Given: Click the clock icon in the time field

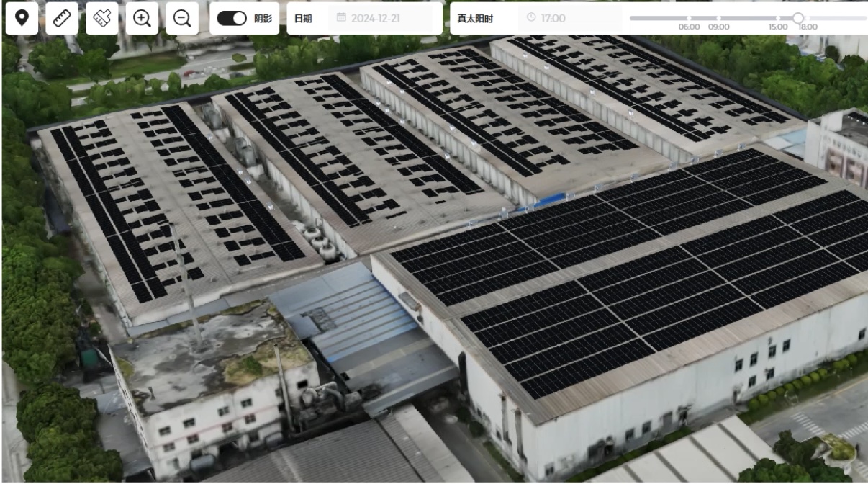Looking at the screenshot, I should [x=531, y=18].
